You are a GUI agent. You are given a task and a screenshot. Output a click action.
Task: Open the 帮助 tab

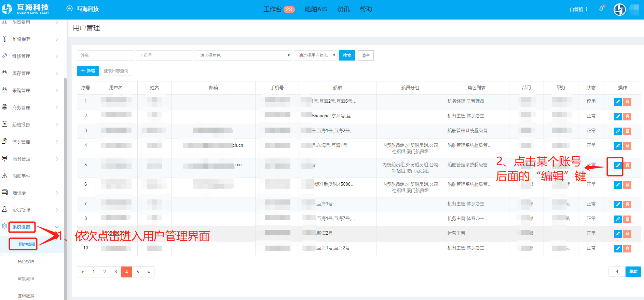(366, 9)
